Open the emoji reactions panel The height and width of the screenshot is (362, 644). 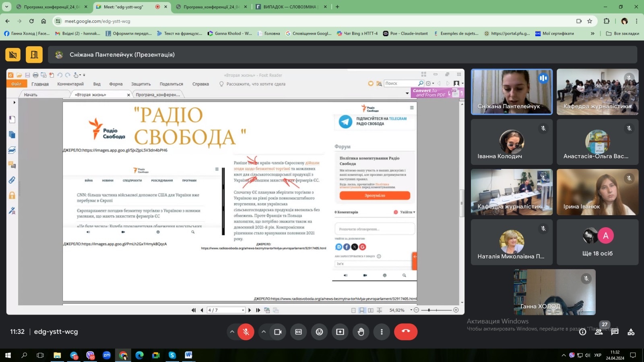(x=319, y=332)
